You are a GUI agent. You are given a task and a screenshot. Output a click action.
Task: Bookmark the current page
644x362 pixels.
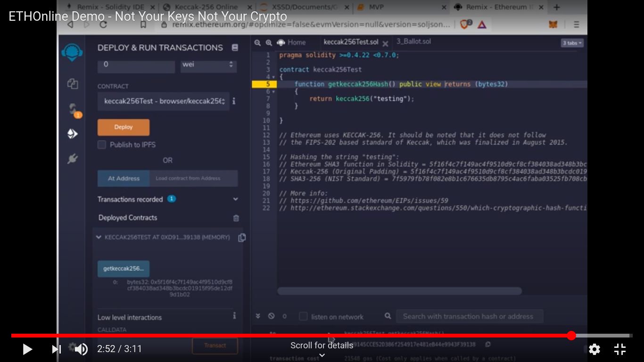coord(143,25)
